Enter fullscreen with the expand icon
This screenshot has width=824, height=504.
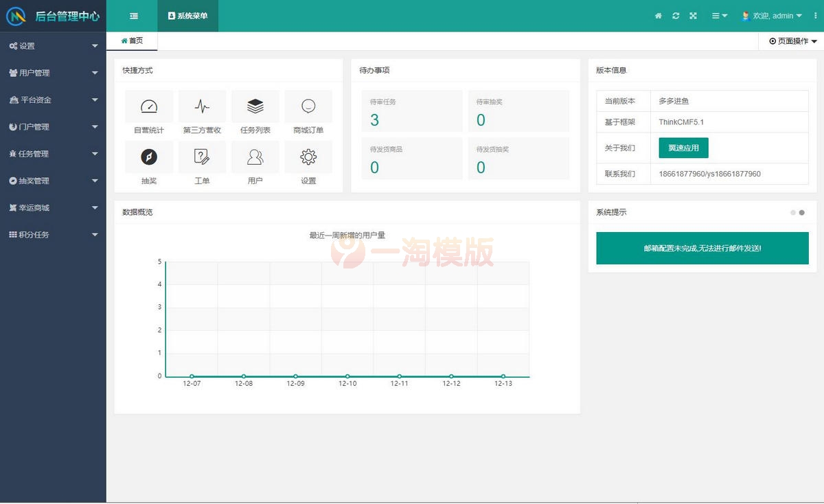692,15
